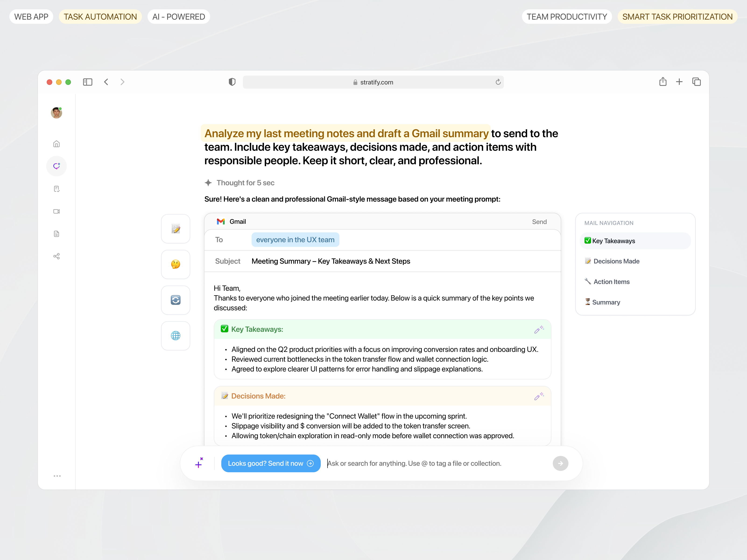Toggle the Key Takeaways checkbox in Mail Navigation

(588, 241)
